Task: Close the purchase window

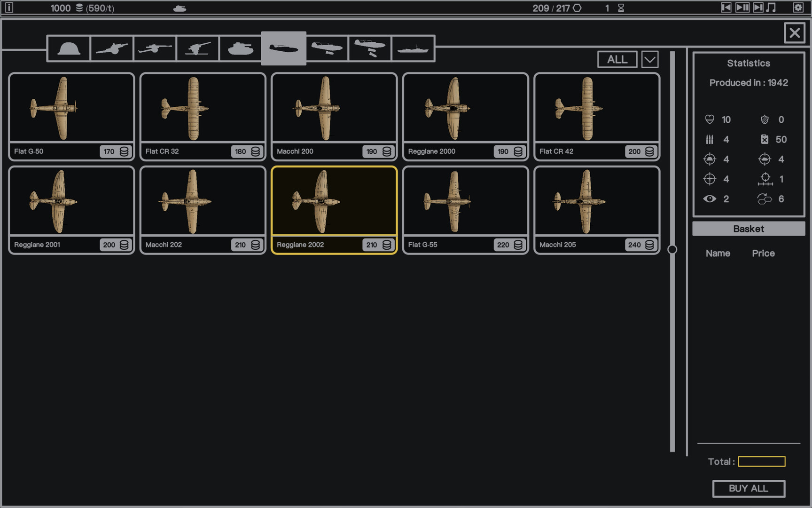Action: pyautogui.click(x=794, y=33)
